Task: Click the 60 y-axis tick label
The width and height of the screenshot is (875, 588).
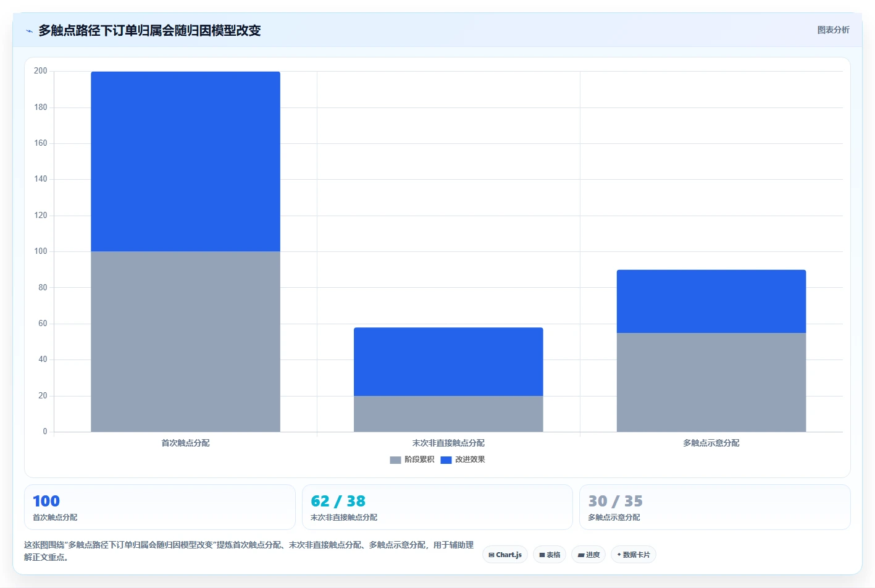Action: [43, 324]
